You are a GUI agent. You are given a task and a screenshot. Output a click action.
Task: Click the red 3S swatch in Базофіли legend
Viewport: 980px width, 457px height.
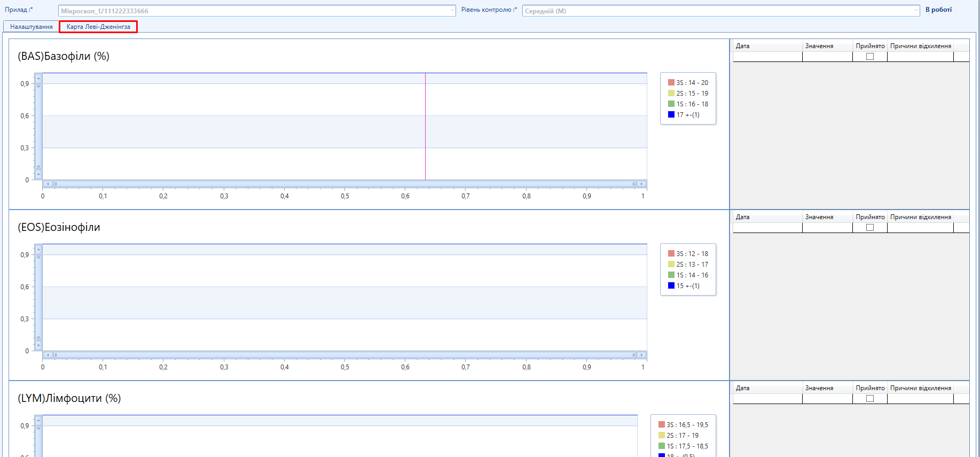[x=671, y=82]
